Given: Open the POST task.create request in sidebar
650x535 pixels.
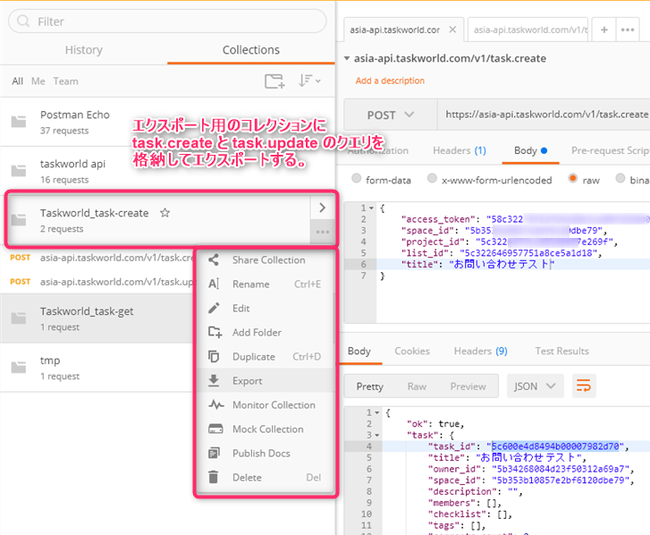Looking at the screenshot, I should [98, 258].
